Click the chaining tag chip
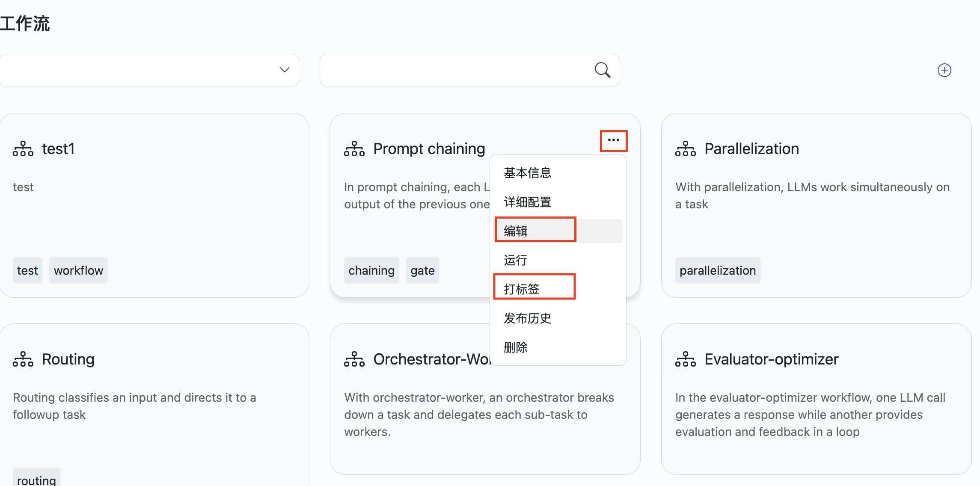 click(x=371, y=270)
